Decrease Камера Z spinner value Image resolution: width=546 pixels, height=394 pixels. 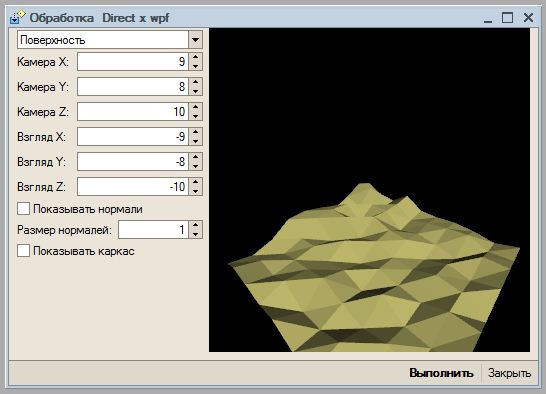point(195,116)
